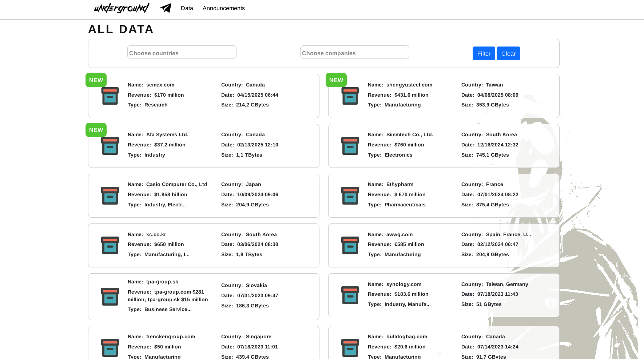Click the size 1,8 TBytes
Viewport: 644px width, 359px height.
[x=249, y=254]
